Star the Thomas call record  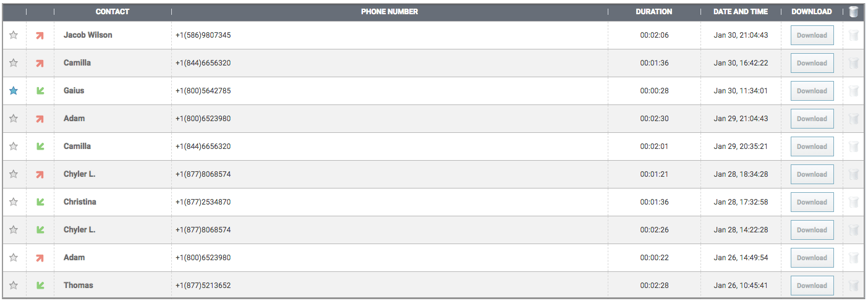14,286
